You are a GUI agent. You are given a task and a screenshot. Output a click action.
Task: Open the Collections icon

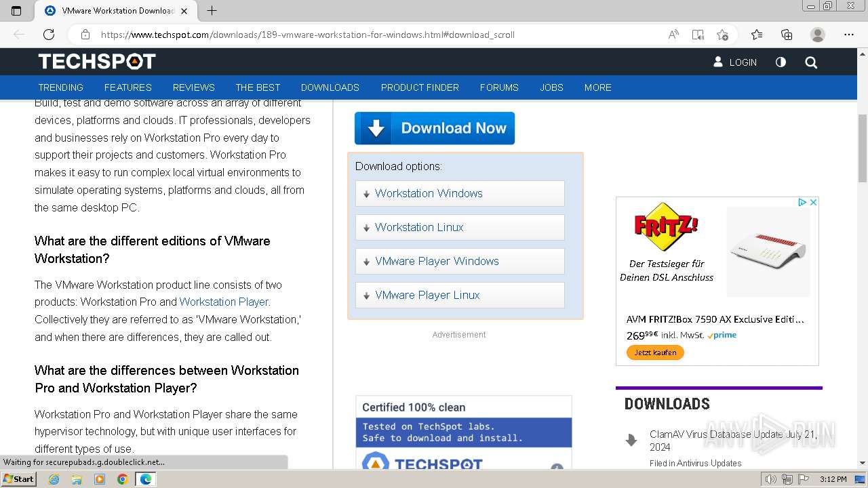[x=787, y=35]
